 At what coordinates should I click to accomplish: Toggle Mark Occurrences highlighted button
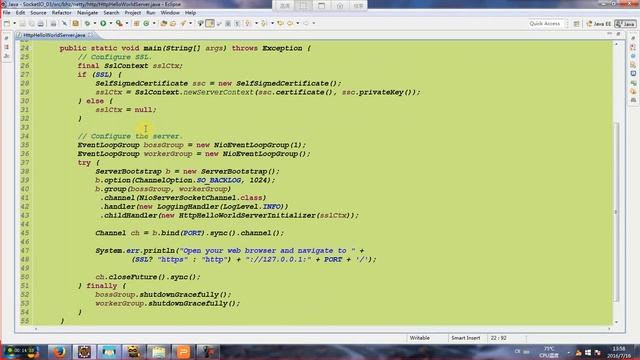point(210,24)
